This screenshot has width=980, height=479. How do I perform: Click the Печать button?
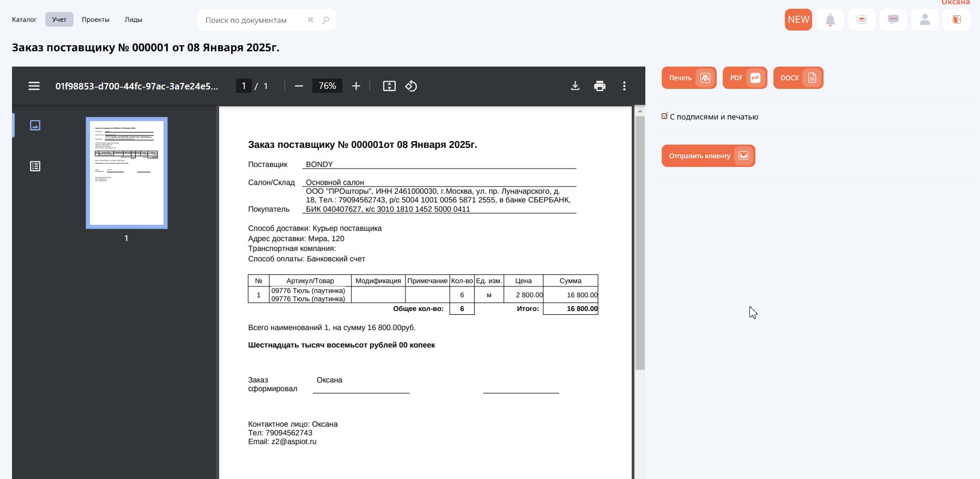(x=689, y=78)
